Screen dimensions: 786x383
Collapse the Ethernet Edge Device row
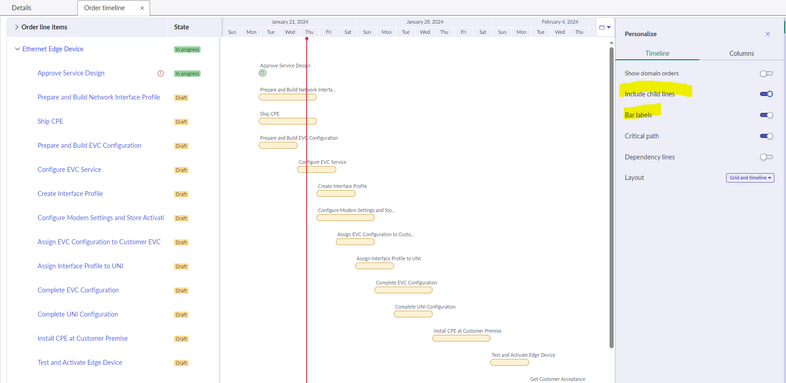(x=18, y=49)
